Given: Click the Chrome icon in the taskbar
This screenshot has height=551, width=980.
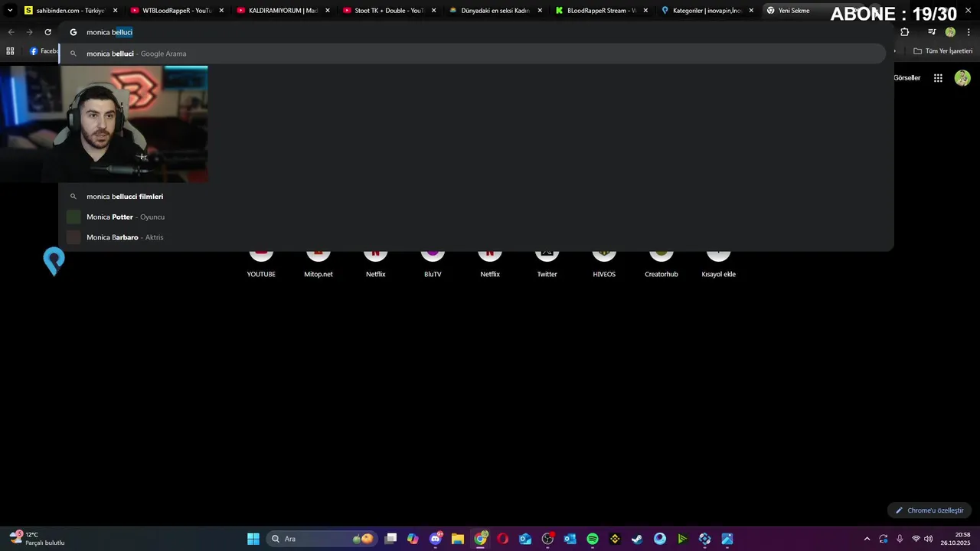Looking at the screenshot, I should click(x=481, y=539).
